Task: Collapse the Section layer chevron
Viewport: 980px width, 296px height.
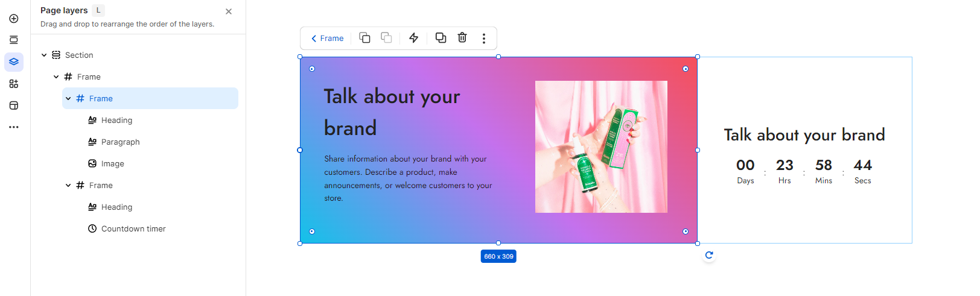Action: 44,55
